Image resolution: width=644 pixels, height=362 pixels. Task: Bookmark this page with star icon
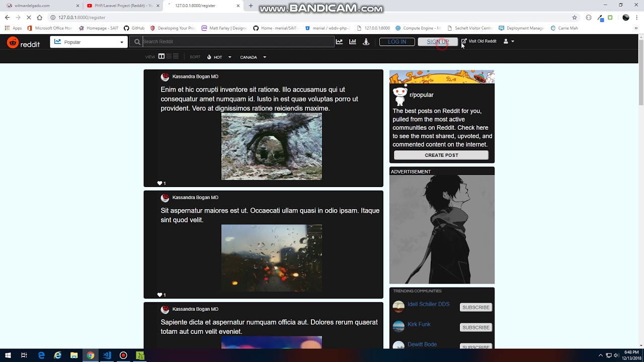pos(574,17)
